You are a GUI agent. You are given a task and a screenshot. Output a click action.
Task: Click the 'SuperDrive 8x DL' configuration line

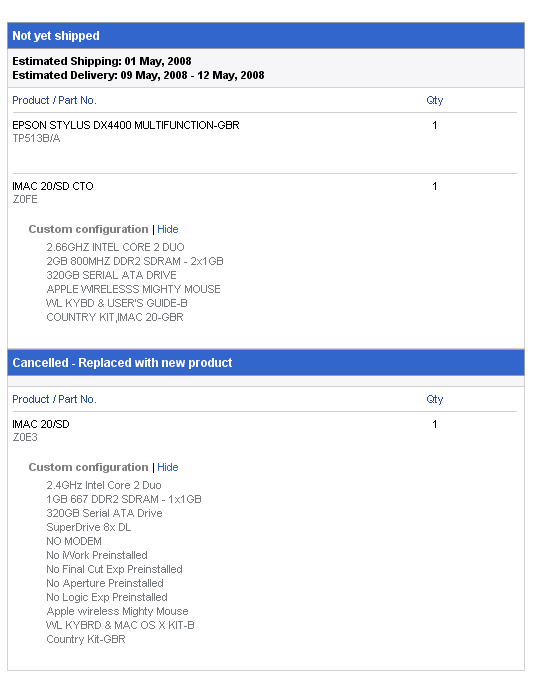(89, 527)
